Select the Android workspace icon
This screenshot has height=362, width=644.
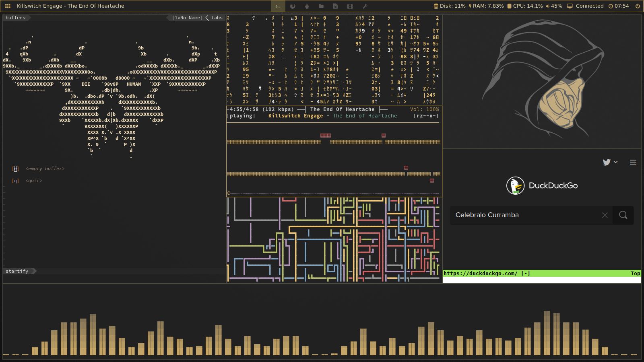(x=307, y=6)
